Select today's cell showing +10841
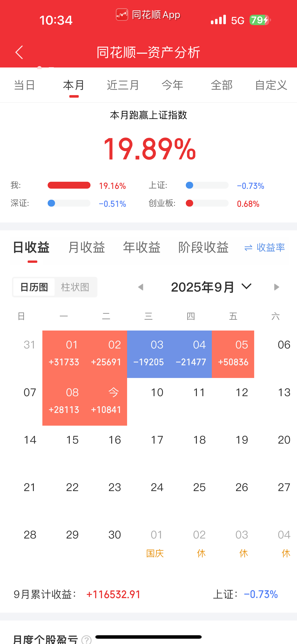Screen dimensions: 297x644 click(x=106, y=401)
